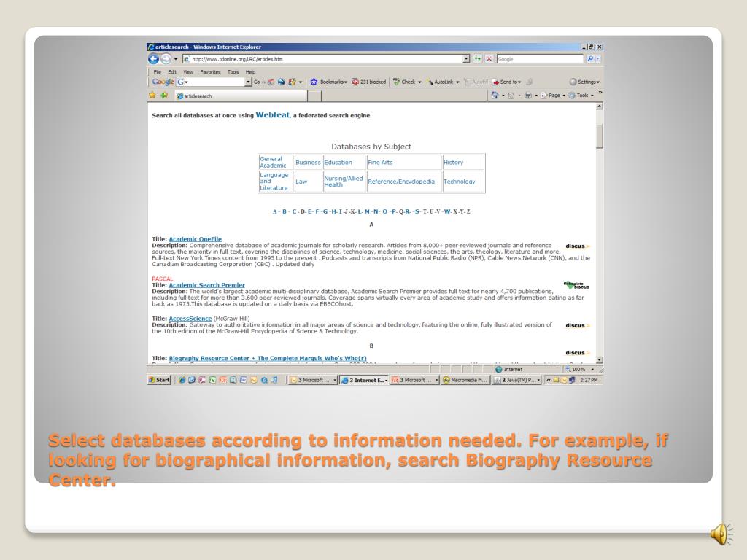Open the Fine Arts subject link
This screenshot has width=747, height=560.
(380, 163)
